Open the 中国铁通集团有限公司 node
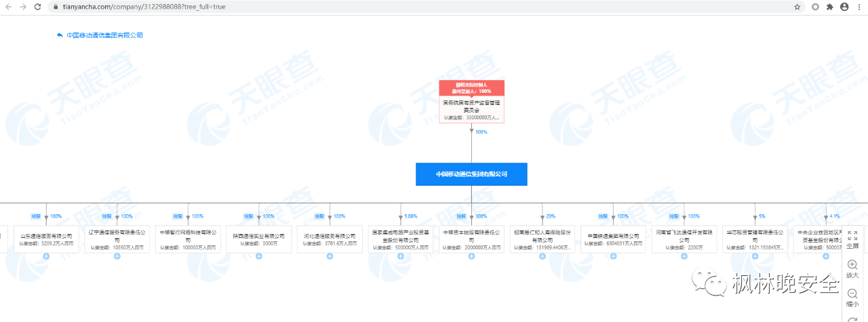This screenshot has width=868, height=322. pyautogui.click(x=613, y=239)
